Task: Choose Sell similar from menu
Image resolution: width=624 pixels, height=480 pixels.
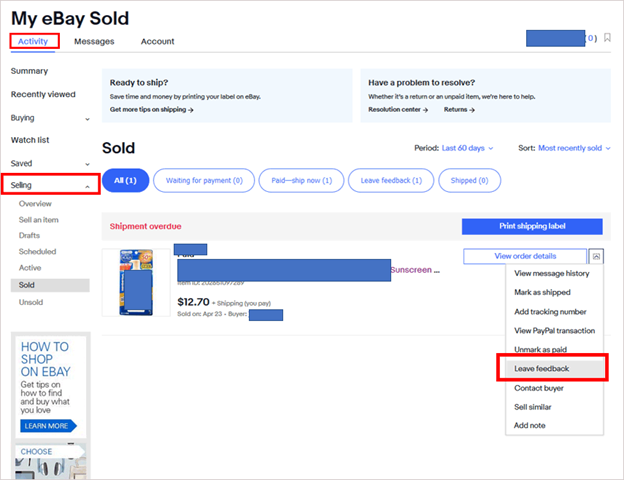Action: pyautogui.click(x=532, y=407)
